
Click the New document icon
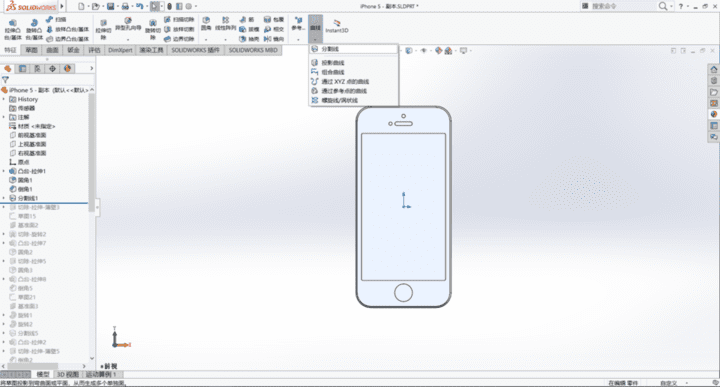81,6
